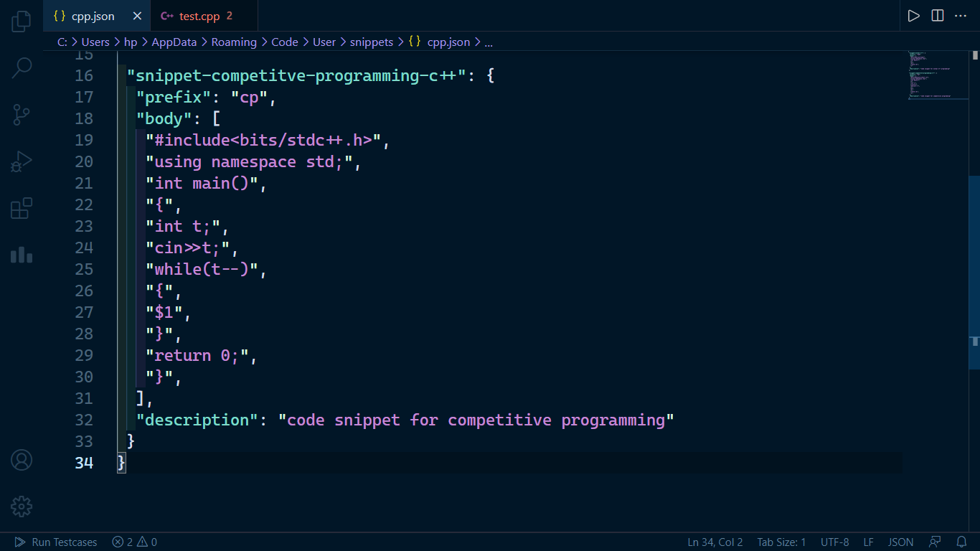
Task: Click the snippets folder in breadcrumbs
Action: tap(372, 42)
